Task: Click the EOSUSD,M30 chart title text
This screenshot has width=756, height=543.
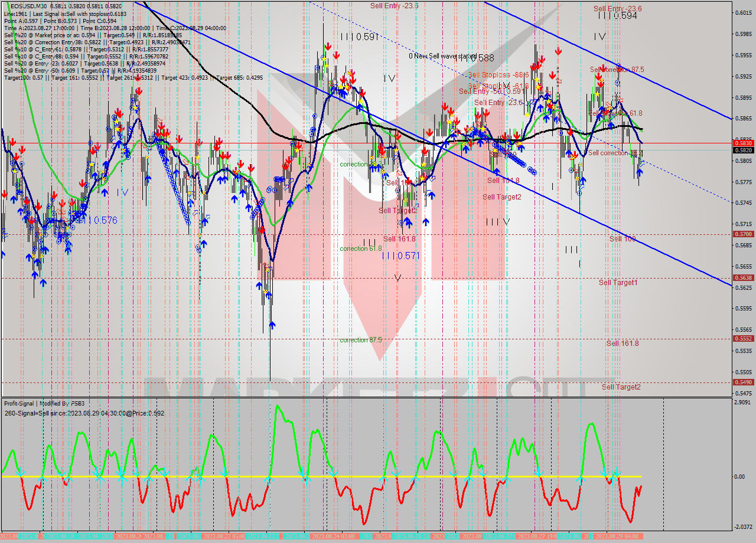Action: tap(30, 6)
